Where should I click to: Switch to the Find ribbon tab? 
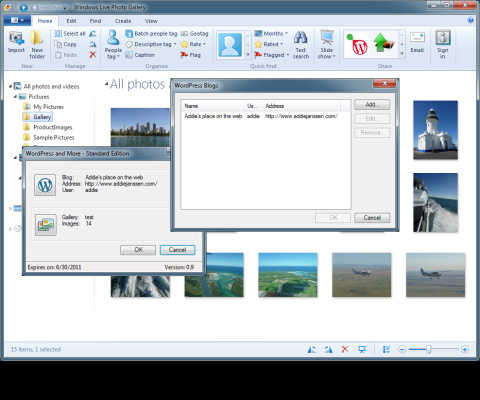(x=95, y=21)
